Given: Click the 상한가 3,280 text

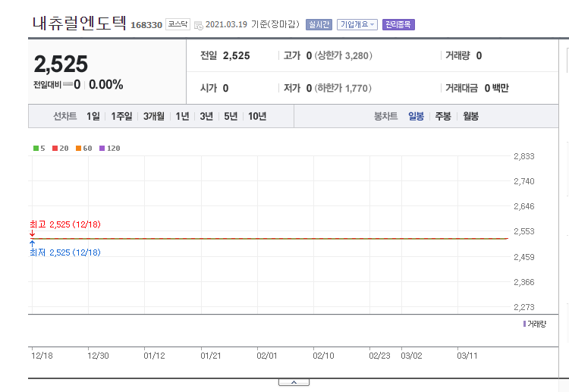Looking at the screenshot, I should pyautogui.click(x=343, y=56).
